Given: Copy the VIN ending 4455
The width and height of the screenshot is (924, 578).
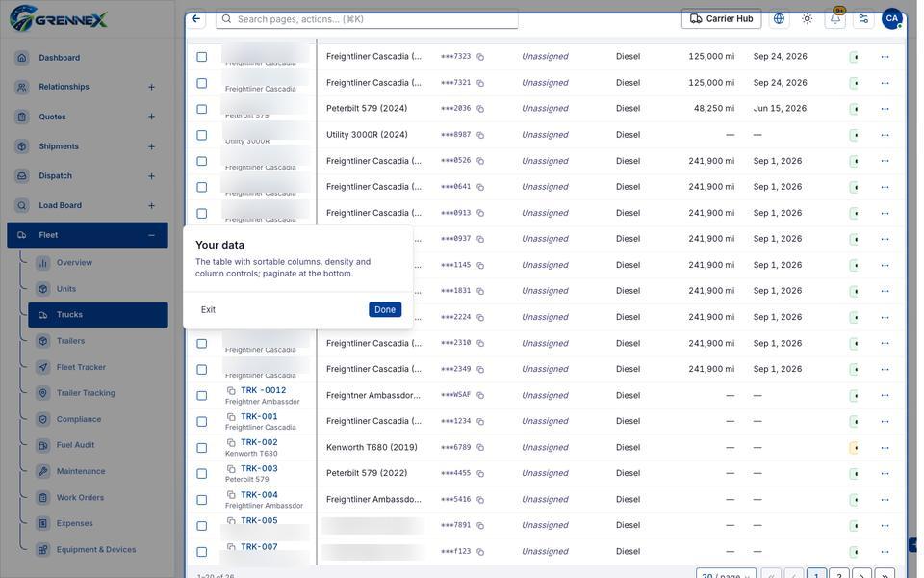Looking at the screenshot, I should [480, 474].
